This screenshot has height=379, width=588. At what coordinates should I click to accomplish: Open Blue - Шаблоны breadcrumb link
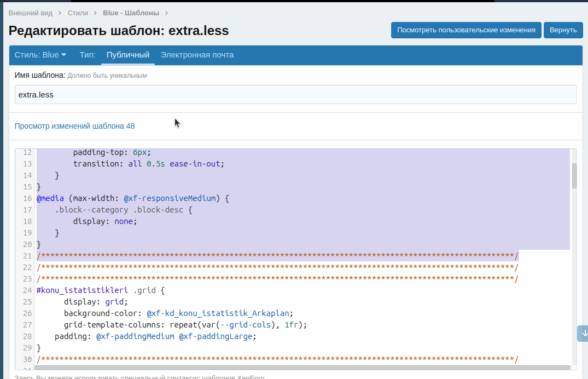coord(132,12)
